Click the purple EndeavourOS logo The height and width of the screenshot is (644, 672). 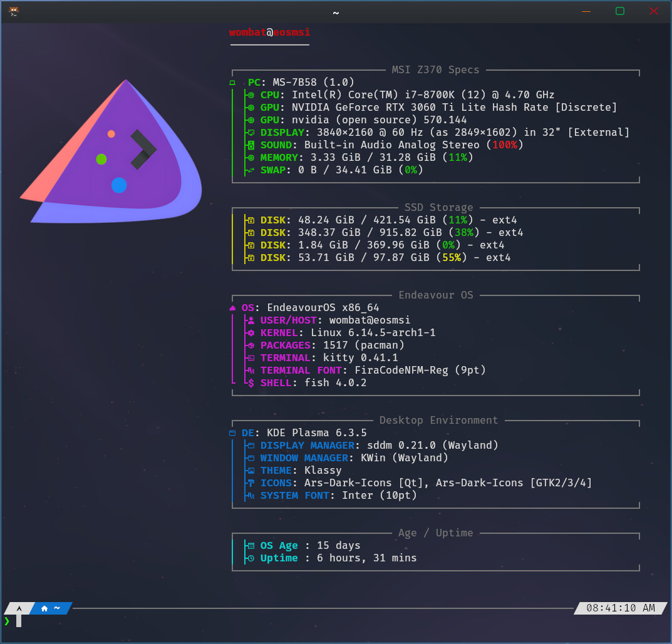tap(119, 153)
